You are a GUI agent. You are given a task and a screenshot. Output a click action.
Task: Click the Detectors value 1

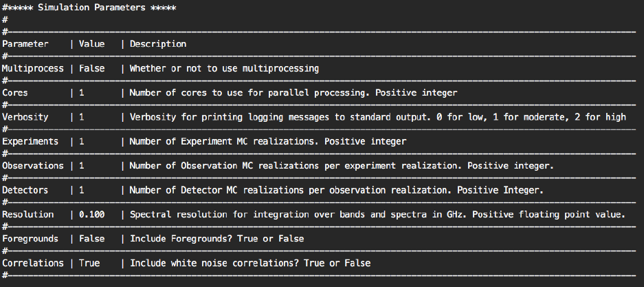81,190
